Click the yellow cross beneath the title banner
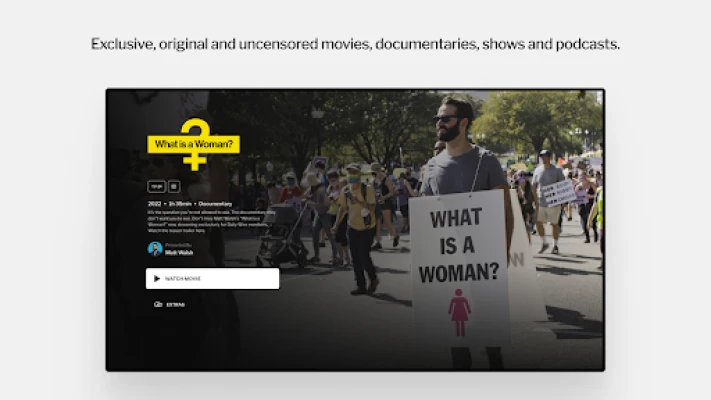 coord(194,160)
